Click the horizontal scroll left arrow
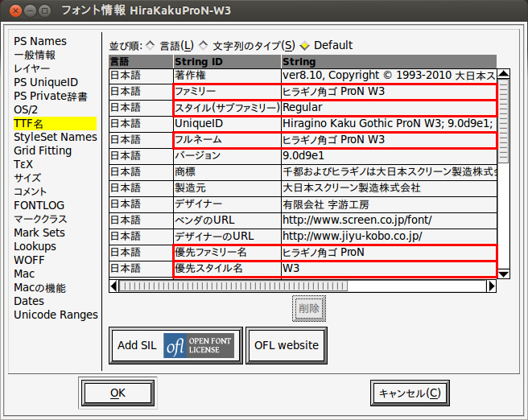528x420 pixels. click(113, 286)
